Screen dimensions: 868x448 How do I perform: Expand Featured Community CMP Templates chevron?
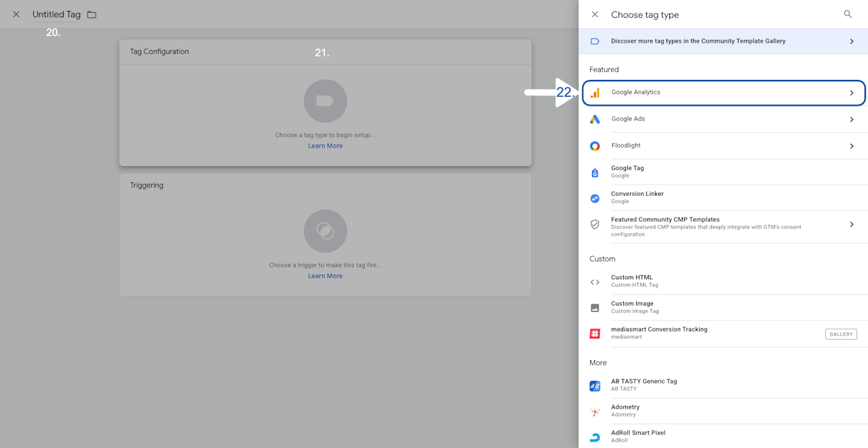(852, 224)
